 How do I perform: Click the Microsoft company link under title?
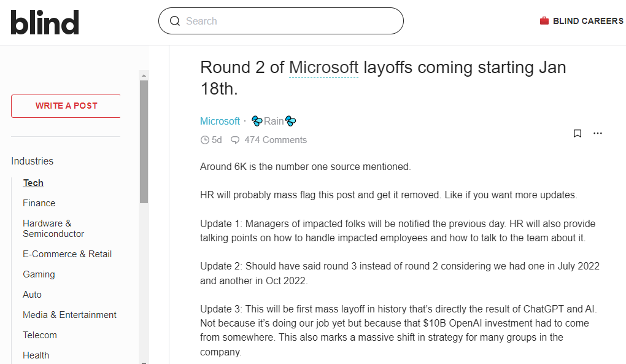(x=220, y=121)
